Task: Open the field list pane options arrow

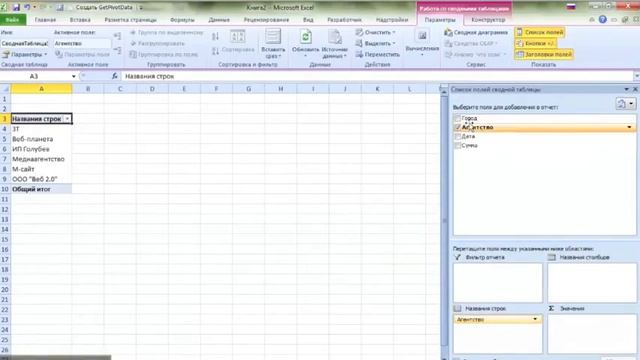Action: [x=626, y=89]
